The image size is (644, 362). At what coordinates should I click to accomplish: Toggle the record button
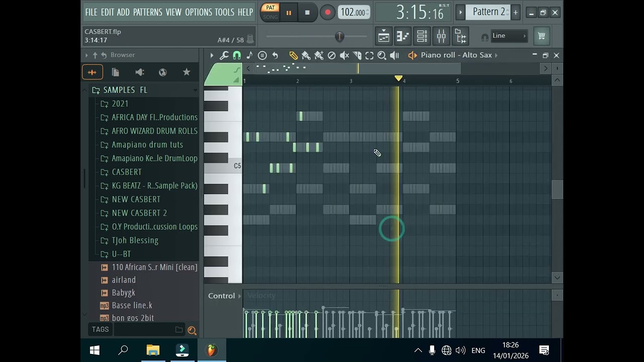point(328,13)
